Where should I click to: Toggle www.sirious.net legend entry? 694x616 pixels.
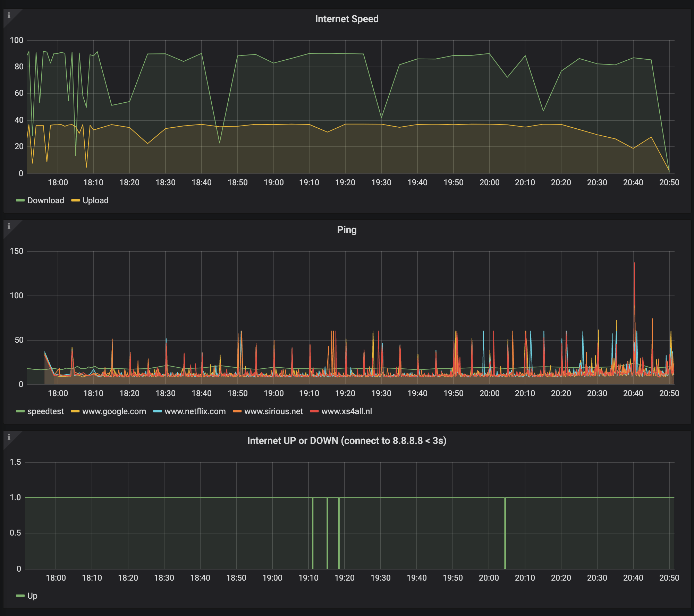273,411
